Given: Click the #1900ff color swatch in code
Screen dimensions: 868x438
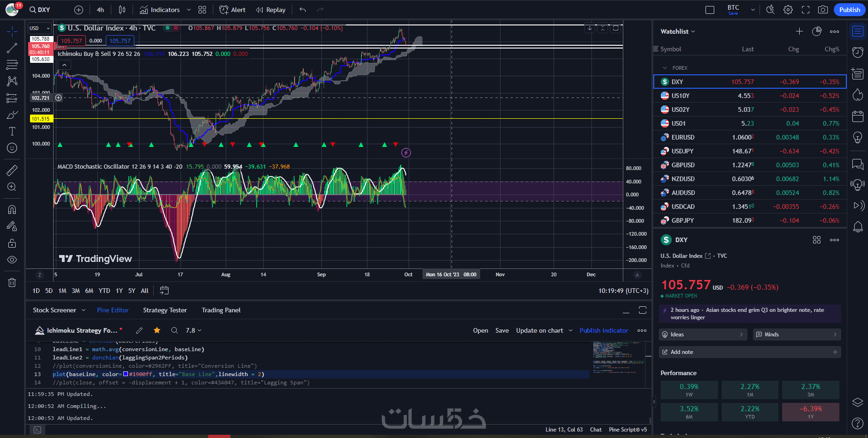Looking at the screenshot, I should (125, 374).
